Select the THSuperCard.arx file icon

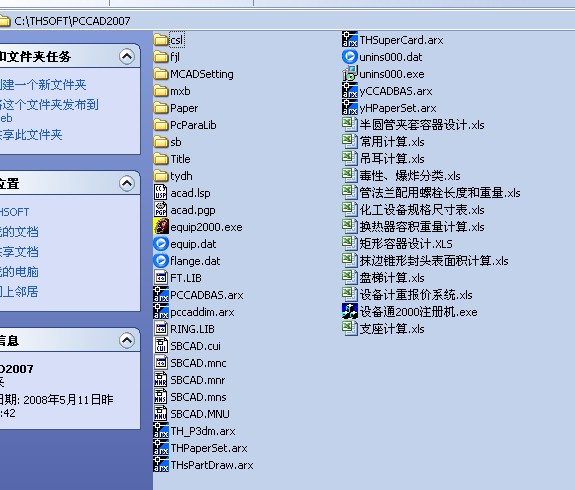click(349, 40)
